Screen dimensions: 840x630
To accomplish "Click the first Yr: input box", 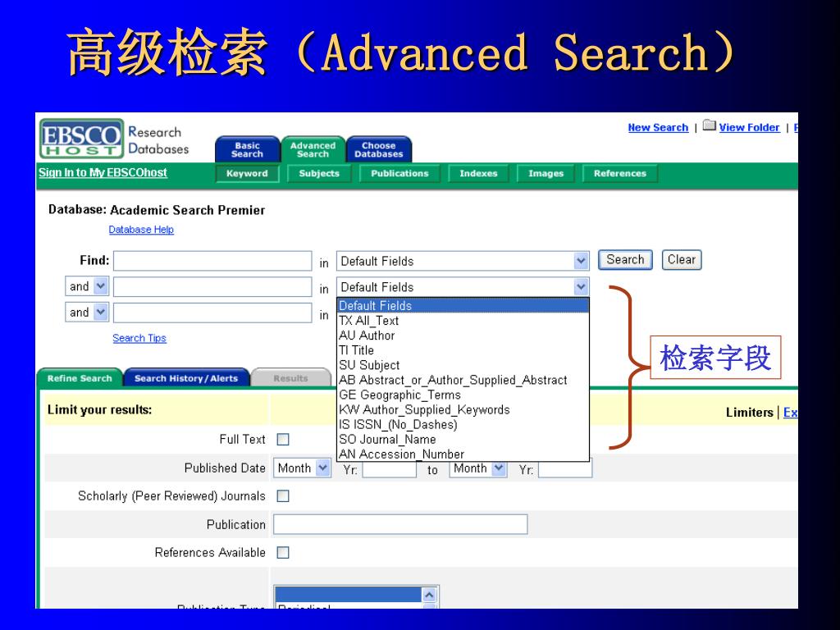I will 390,469.
